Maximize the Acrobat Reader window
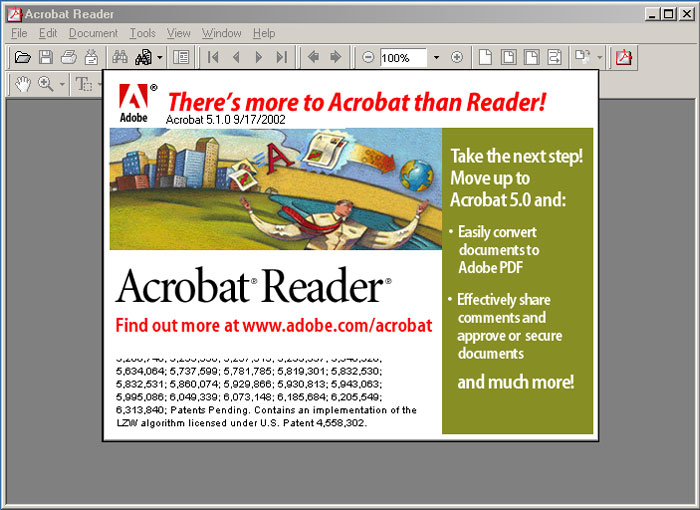This screenshot has height=510, width=700. point(668,14)
